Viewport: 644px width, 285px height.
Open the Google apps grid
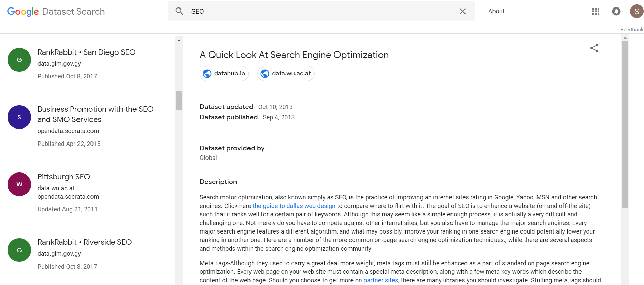pyautogui.click(x=596, y=11)
